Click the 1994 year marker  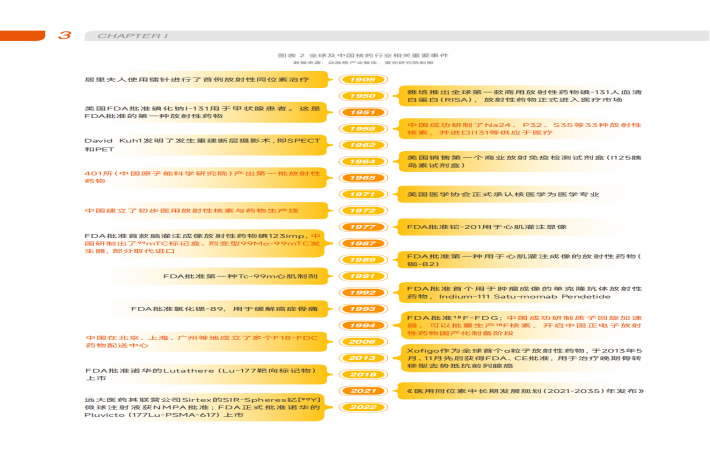[363, 326]
